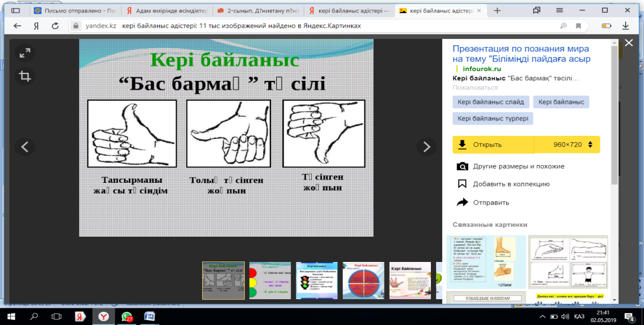Image resolution: width=644 pixels, height=325 pixels.
Task: Switch to 'Письмо отправлено' tab
Action: tap(77, 11)
